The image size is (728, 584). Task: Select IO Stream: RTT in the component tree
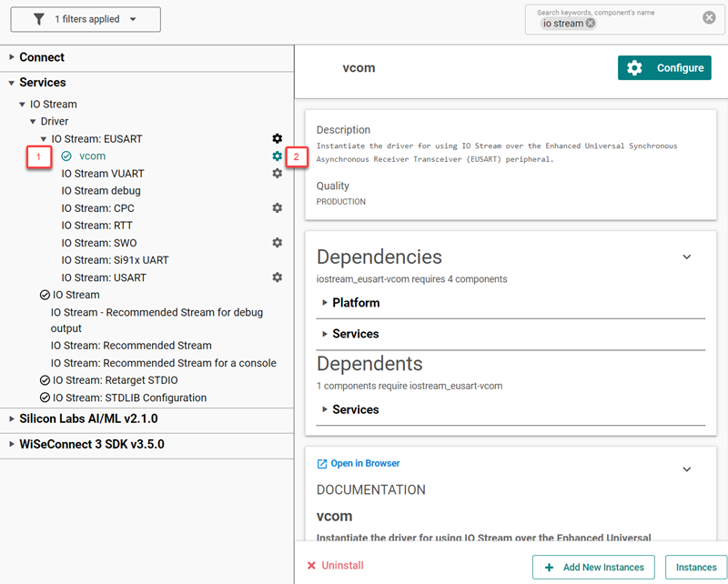click(97, 226)
